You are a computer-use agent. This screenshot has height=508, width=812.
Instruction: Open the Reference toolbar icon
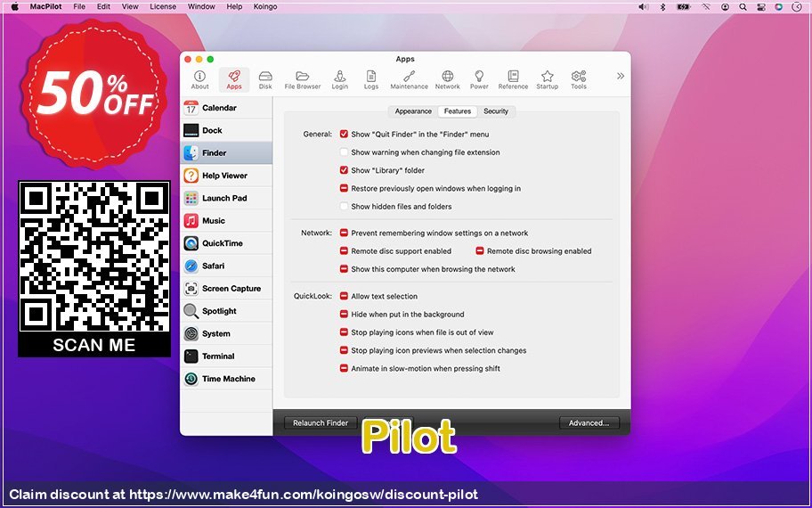coord(513,80)
